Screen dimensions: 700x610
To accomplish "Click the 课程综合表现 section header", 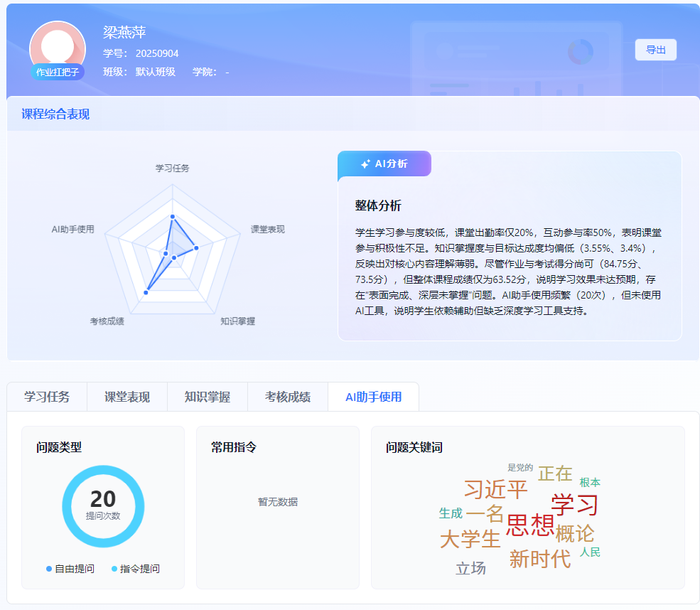I will (x=55, y=114).
